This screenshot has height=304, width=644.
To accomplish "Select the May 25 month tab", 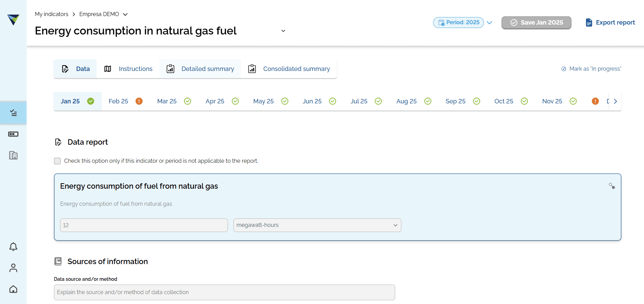I will [x=271, y=101].
